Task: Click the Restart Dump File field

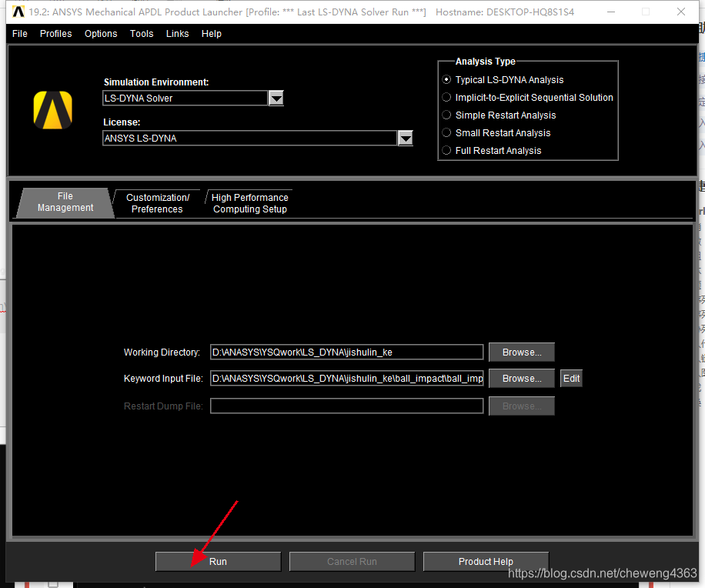Action: pyautogui.click(x=346, y=406)
